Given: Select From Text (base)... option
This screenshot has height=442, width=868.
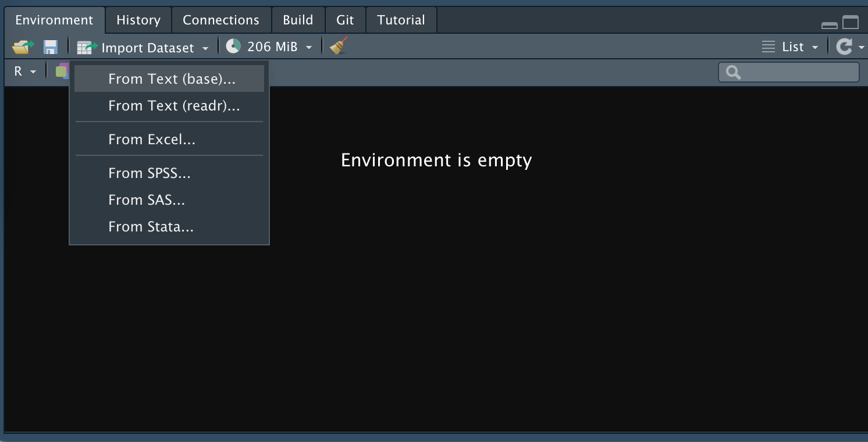Looking at the screenshot, I should (x=172, y=79).
